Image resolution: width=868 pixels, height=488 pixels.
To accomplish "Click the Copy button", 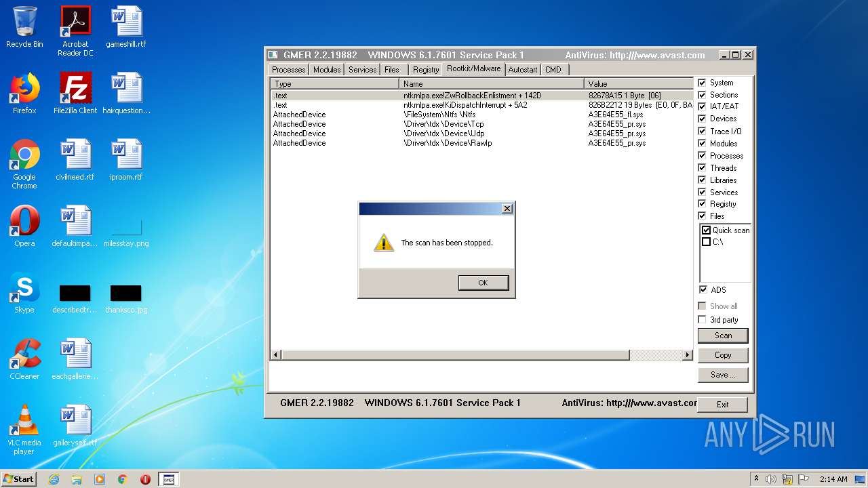I will point(723,355).
